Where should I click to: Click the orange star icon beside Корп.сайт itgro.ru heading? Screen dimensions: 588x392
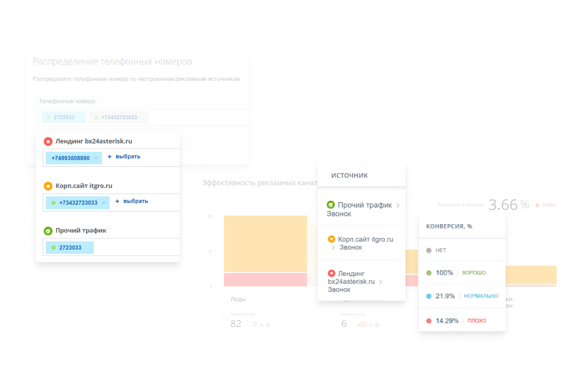click(x=48, y=186)
